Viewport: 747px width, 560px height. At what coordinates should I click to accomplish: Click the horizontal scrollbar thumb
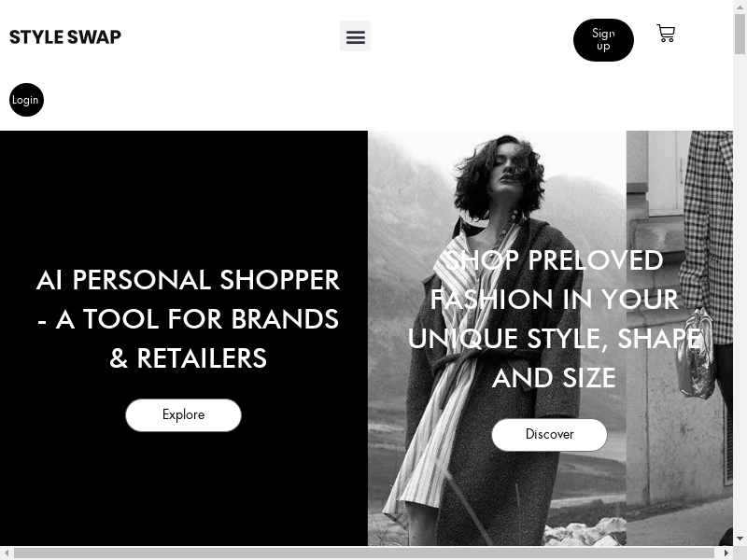[364, 553]
